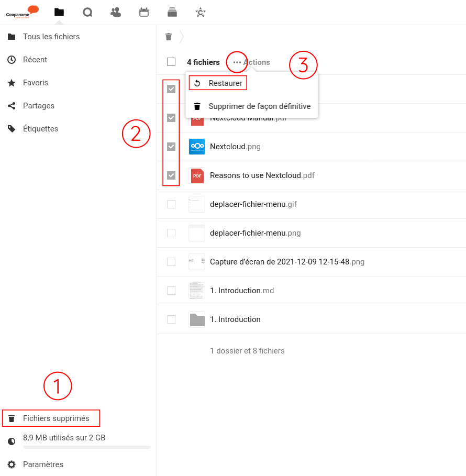Show Favoris files in sidebar

(36, 83)
